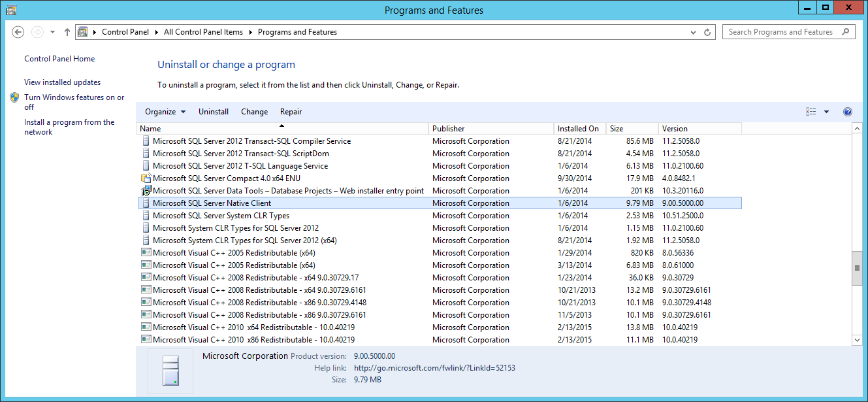Click icon of Transact-SQL ScriptDom entry
The image size is (868, 402).
point(146,154)
